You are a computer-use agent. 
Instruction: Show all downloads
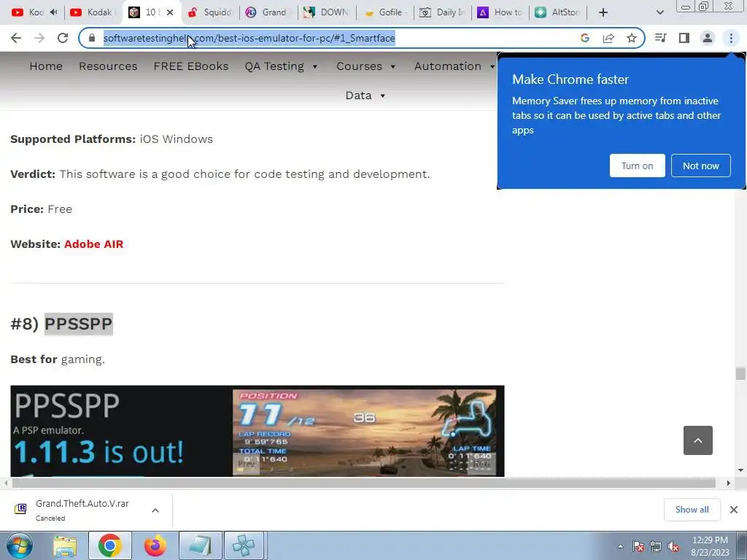click(692, 510)
